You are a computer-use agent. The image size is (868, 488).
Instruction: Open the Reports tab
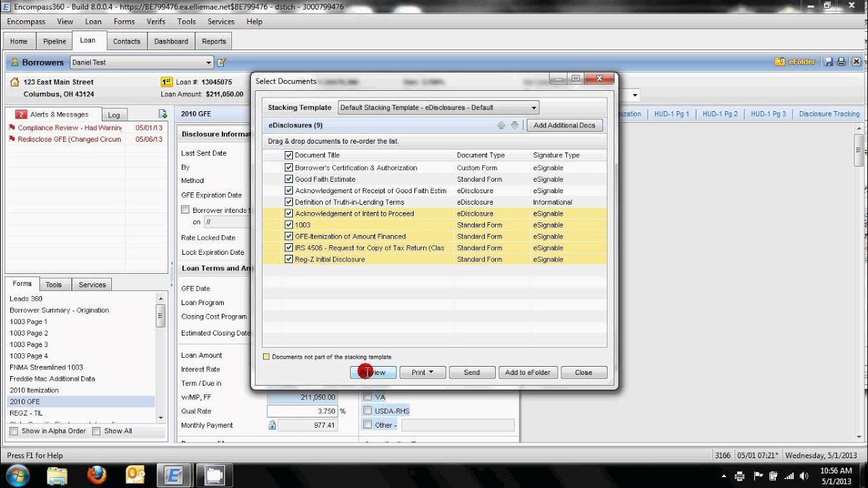[214, 41]
